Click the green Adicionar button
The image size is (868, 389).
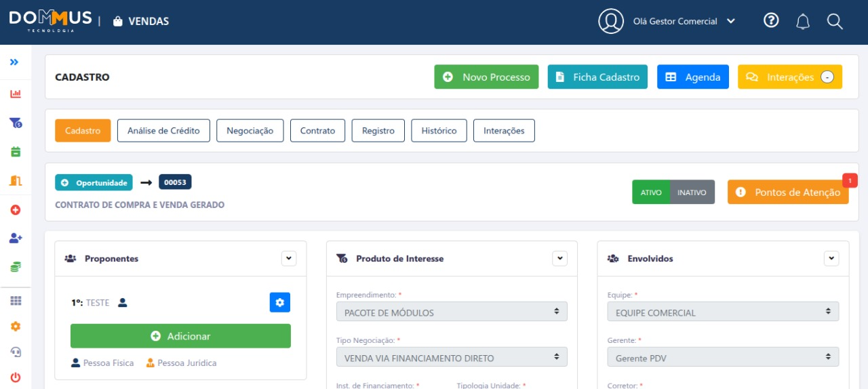click(x=180, y=336)
